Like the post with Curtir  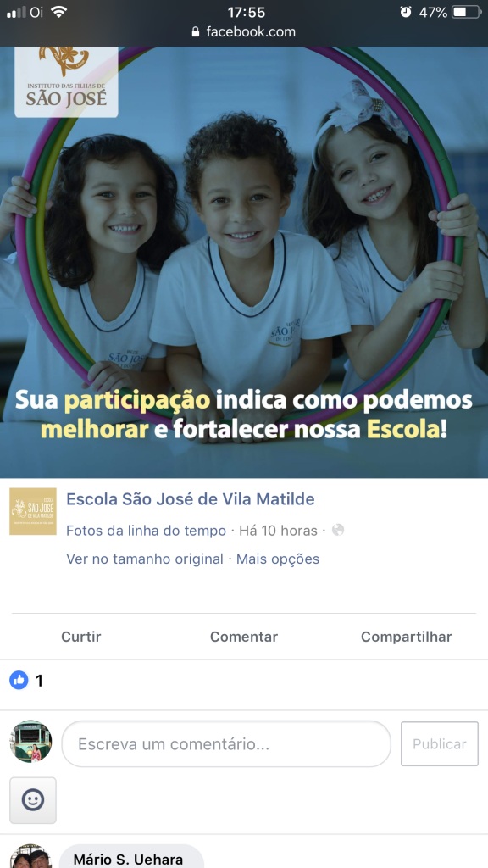click(81, 637)
